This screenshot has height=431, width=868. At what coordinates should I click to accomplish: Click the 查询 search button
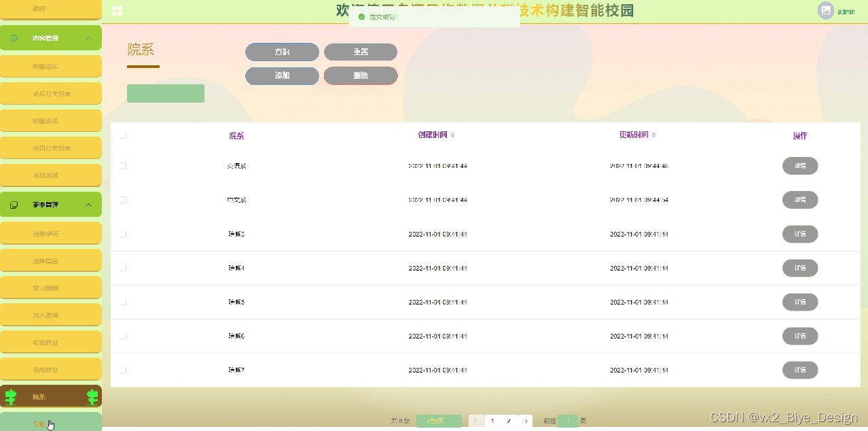[282, 52]
